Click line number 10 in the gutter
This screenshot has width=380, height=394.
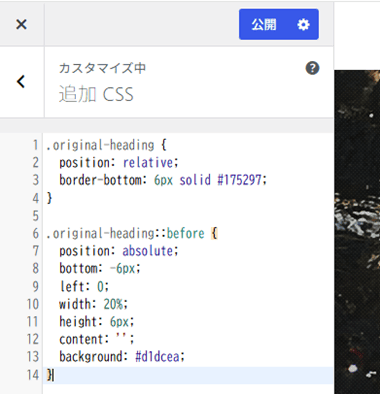click(x=33, y=304)
